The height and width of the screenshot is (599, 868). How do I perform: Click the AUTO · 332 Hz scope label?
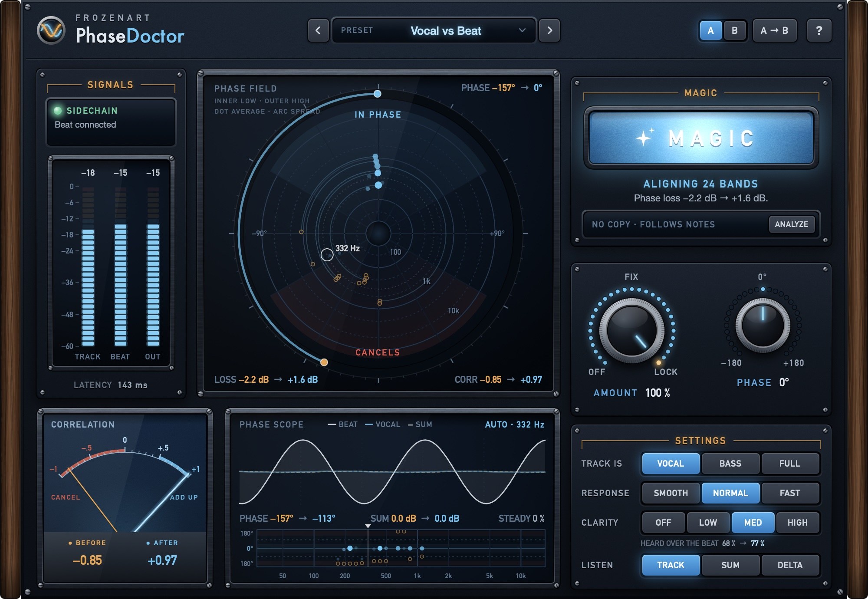pos(514,425)
